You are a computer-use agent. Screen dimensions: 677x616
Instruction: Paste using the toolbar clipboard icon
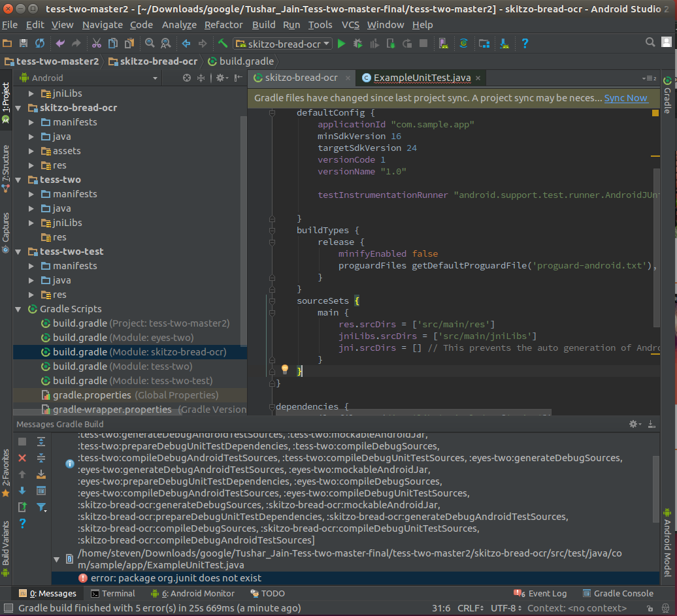point(129,43)
